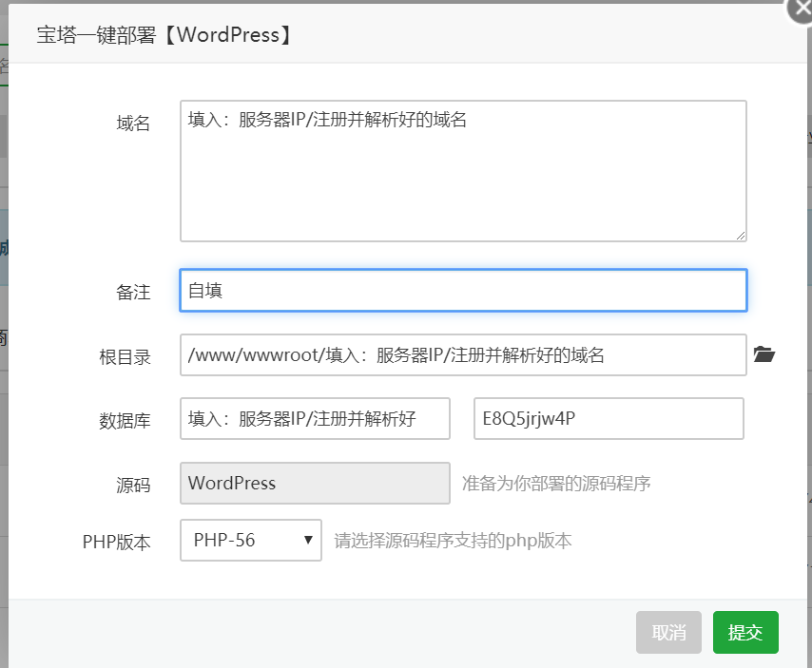Click the 备注 remarks input field

[x=463, y=291]
